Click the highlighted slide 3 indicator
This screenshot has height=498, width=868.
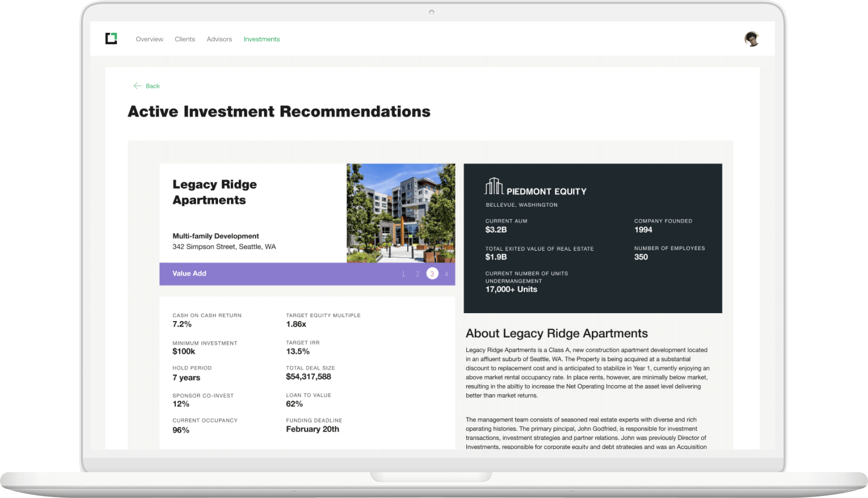coord(432,274)
